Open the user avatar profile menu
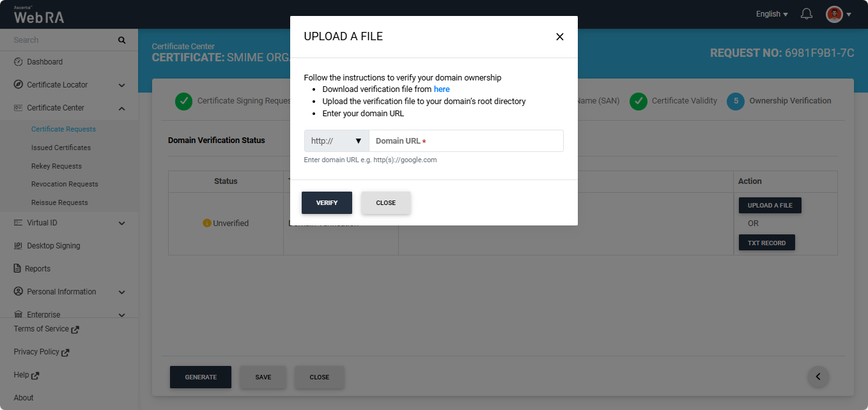Image resolution: width=868 pixels, height=410 pixels. pos(838,14)
